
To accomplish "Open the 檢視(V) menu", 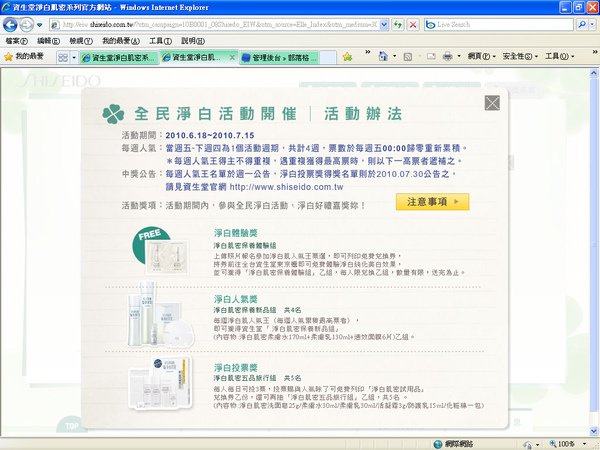I will tap(81, 41).
